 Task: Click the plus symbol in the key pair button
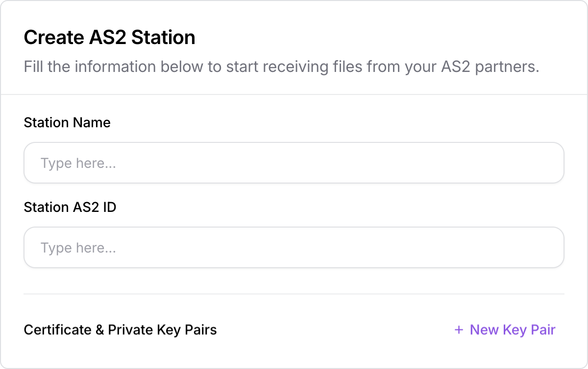[x=459, y=330]
